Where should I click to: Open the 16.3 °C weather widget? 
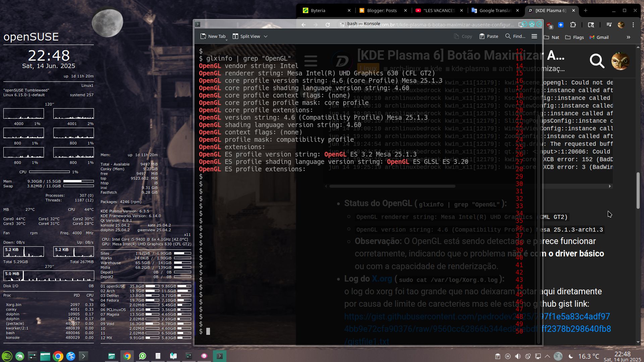[584, 356]
